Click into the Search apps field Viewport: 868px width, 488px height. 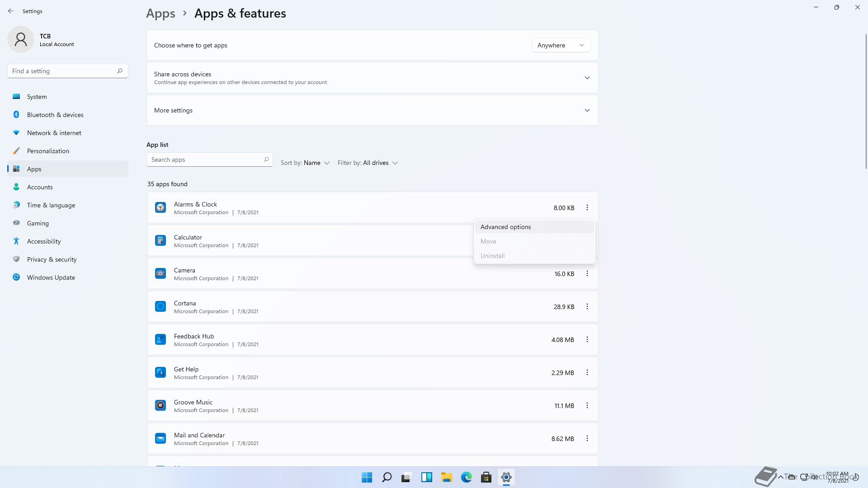(x=209, y=160)
